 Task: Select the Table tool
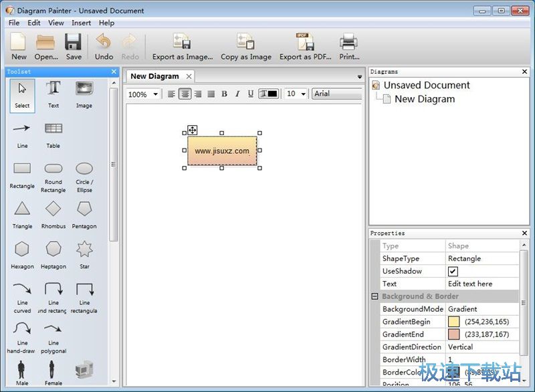[x=53, y=133]
